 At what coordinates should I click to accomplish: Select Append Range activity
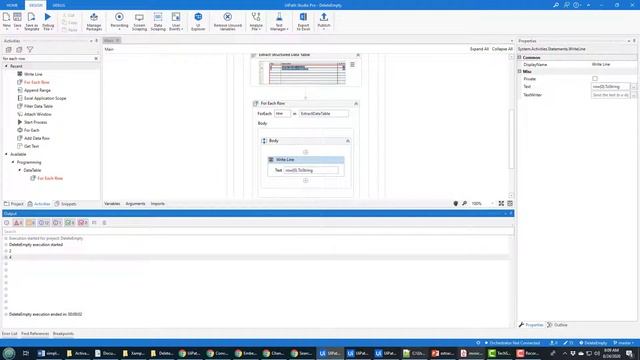[x=37, y=90]
